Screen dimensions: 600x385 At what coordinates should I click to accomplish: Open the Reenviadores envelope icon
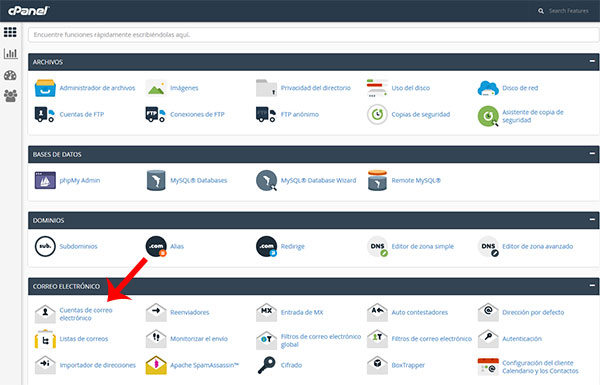(x=156, y=312)
